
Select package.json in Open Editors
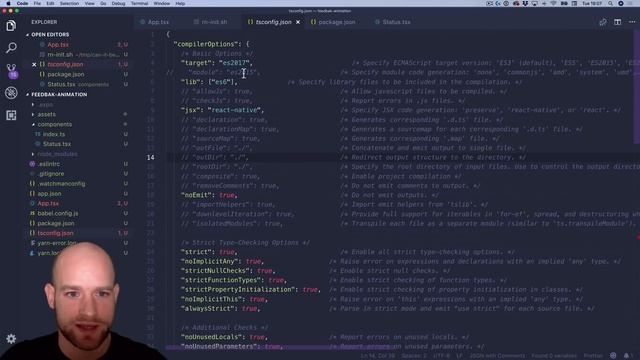[65, 75]
